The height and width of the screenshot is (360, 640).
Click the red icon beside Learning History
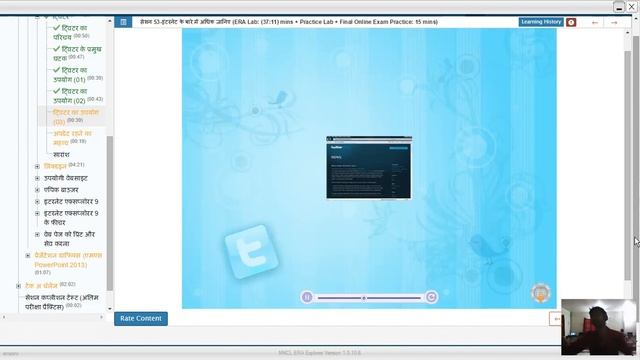[571, 22]
